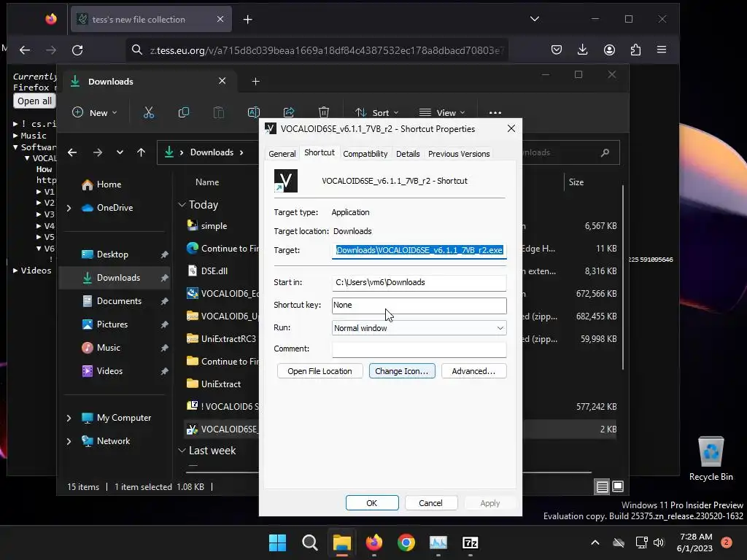
Task: Open the See more ellipsis in Explorer
Action: (495, 113)
